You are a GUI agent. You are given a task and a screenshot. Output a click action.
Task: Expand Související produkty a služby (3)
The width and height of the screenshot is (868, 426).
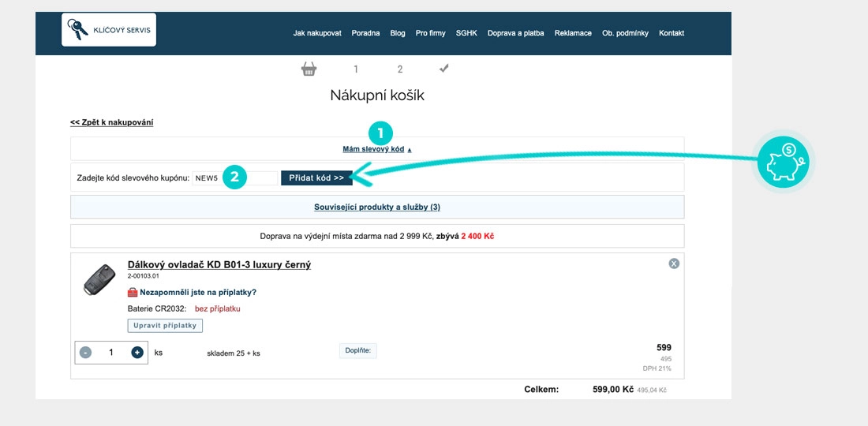click(x=376, y=207)
